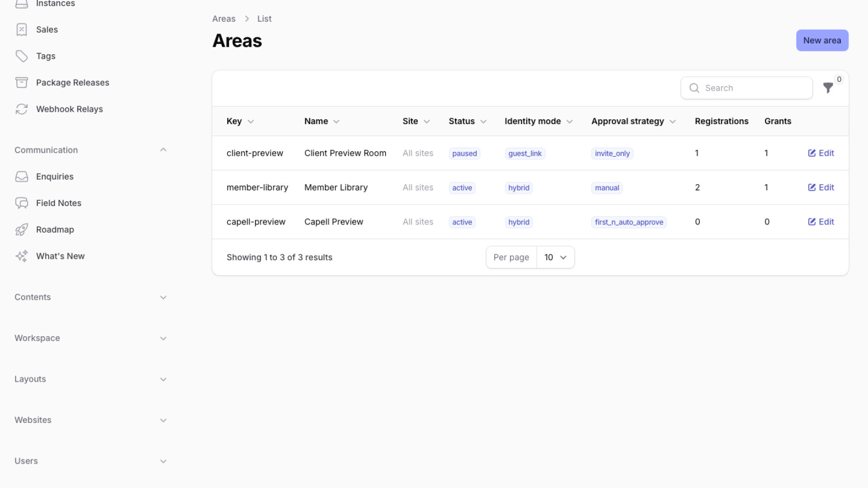Image resolution: width=868 pixels, height=488 pixels.
Task: Click the Roadmap rocket icon
Action: [x=22, y=230]
